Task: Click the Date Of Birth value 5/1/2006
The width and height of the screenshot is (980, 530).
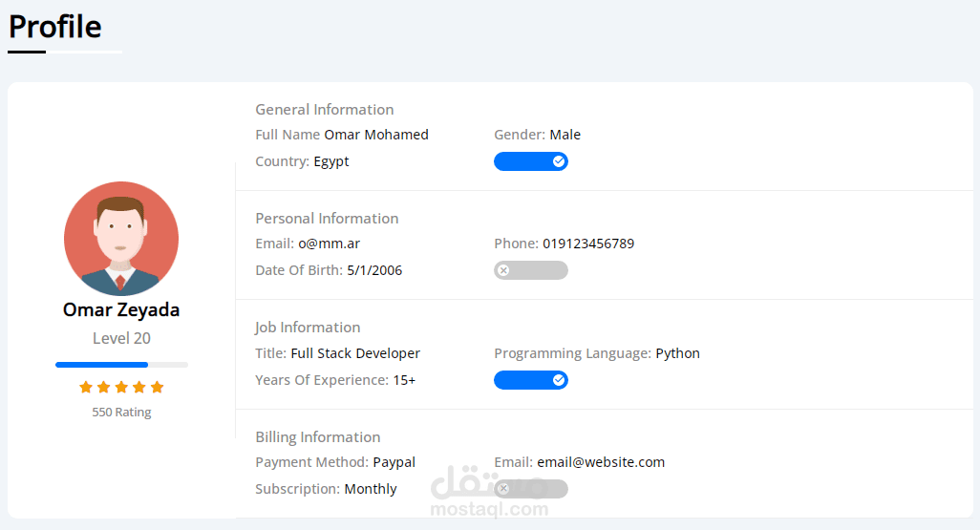Action: pos(374,270)
